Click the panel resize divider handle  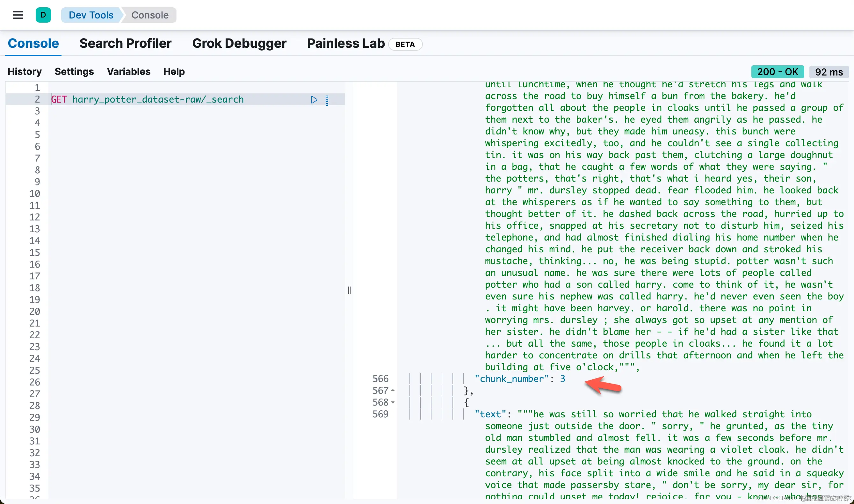(x=349, y=290)
